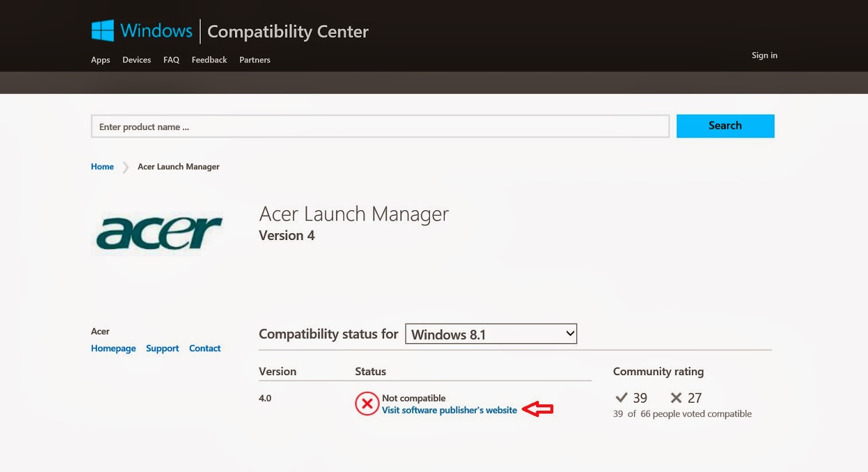Go to the FAQ page
The image size is (868, 472).
pos(171,60)
